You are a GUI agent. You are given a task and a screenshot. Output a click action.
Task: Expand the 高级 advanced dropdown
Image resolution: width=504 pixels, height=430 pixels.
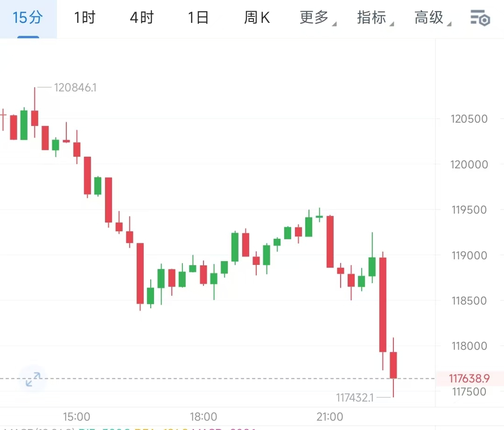[x=430, y=18]
